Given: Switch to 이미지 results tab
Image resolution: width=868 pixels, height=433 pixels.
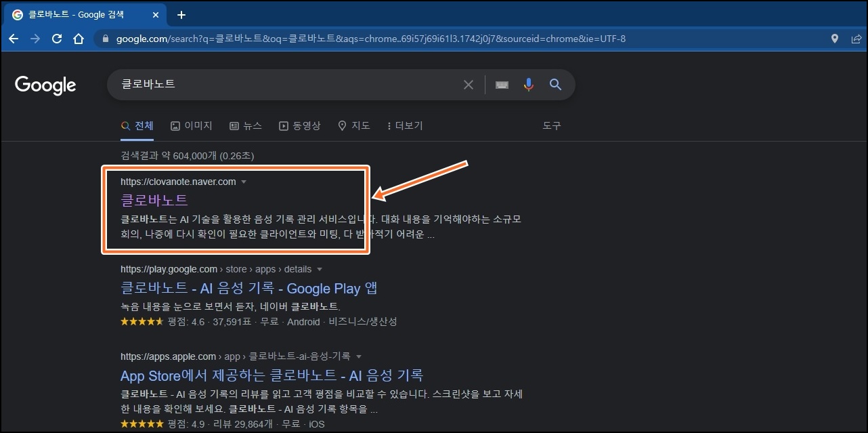Looking at the screenshot, I should [x=192, y=125].
